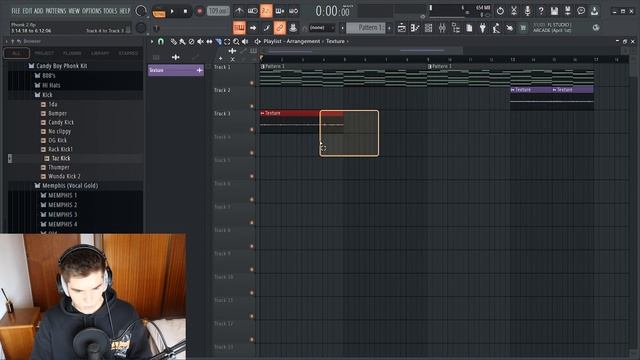The width and height of the screenshot is (640, 360).
Task: Click the transport Play button
Action: pyautogui.click(x=172, y=11)
